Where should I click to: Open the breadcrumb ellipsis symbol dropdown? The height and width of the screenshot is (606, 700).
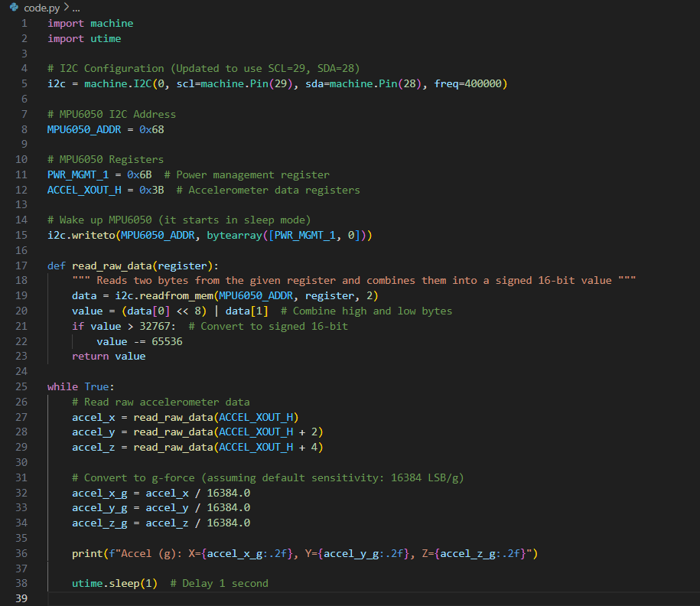[x=75, y=8]
